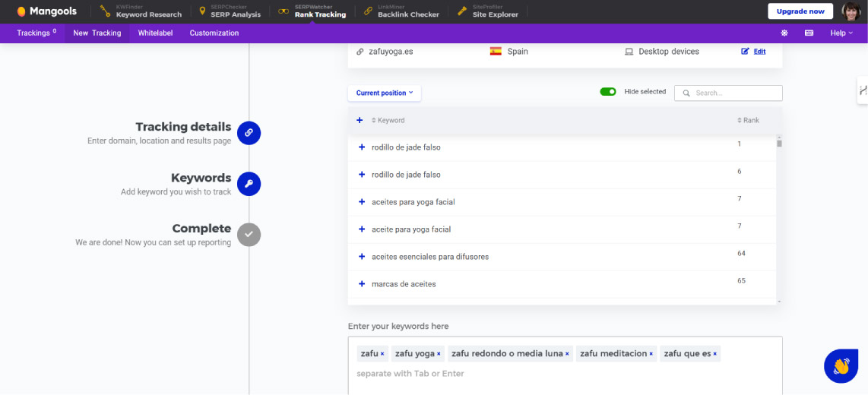The width and height of the screenshot is (868, 395).
Task: Focus the keyword Search field
Action: [x=728, y=93]
